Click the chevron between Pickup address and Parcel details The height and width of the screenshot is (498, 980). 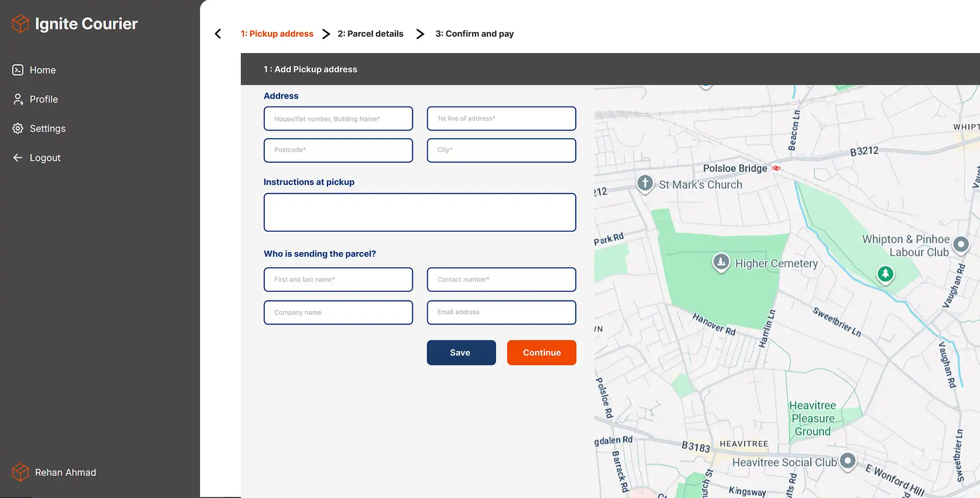[326, 34]
